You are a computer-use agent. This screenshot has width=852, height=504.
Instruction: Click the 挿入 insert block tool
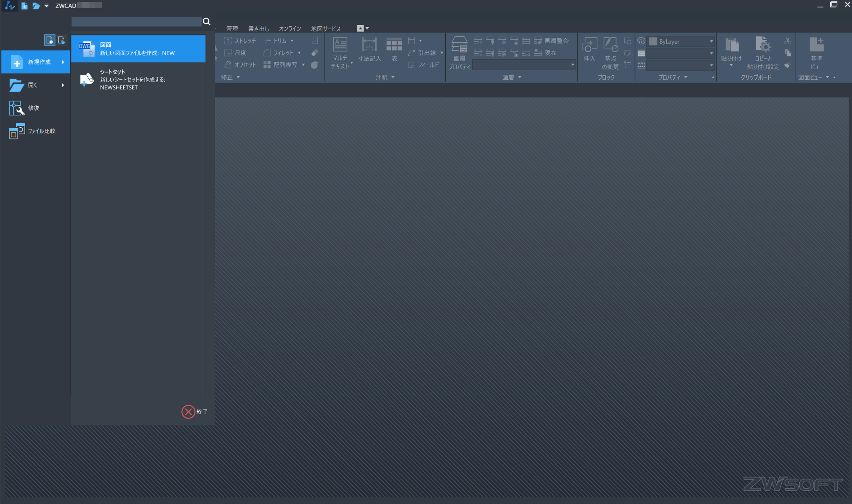tap(590, 50)
